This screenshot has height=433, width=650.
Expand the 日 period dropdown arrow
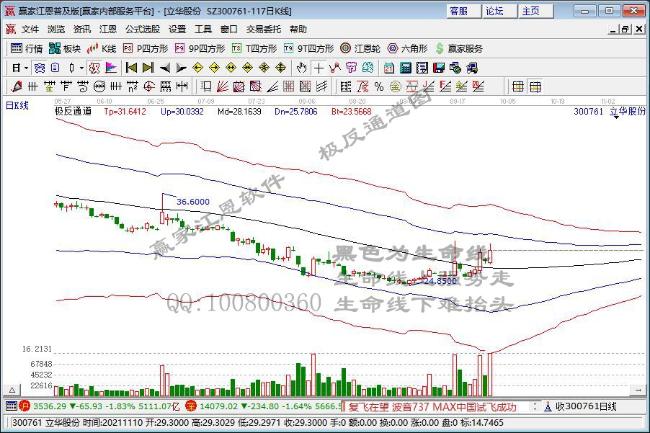point(26,68)
